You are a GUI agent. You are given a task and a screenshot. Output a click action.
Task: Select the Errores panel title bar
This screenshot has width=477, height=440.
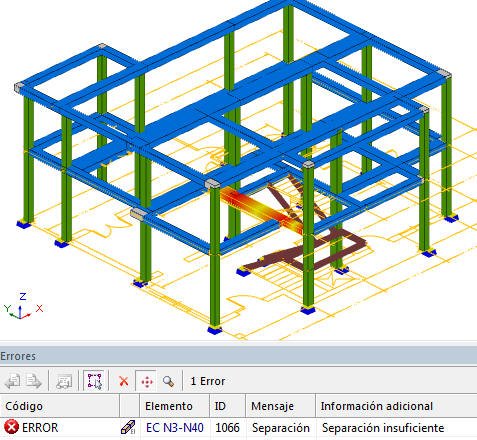coord(238,356)
